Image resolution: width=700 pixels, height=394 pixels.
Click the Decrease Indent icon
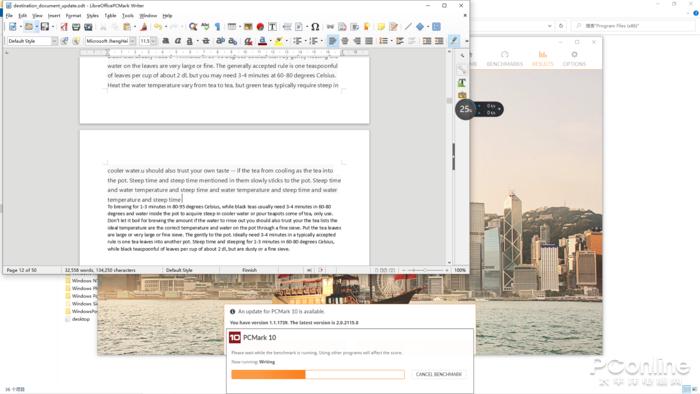pyautogui.click(x=439, y=41)
